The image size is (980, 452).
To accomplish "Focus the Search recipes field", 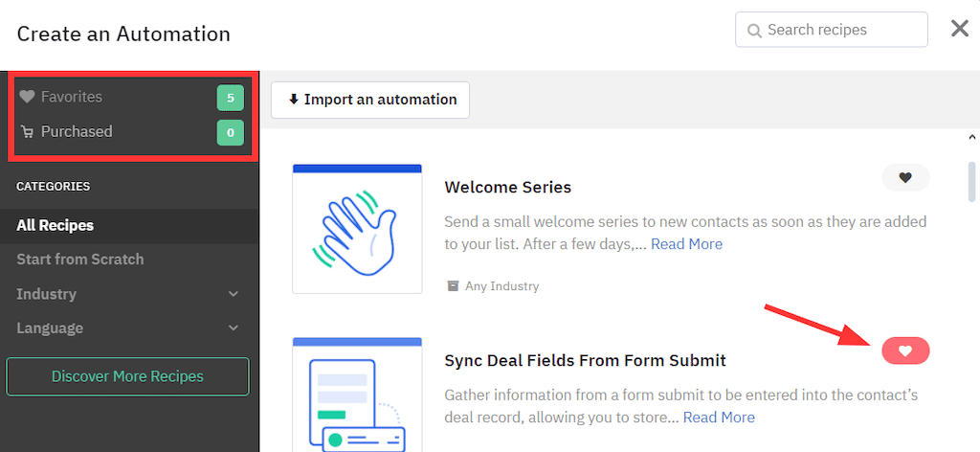I will 842,31.
